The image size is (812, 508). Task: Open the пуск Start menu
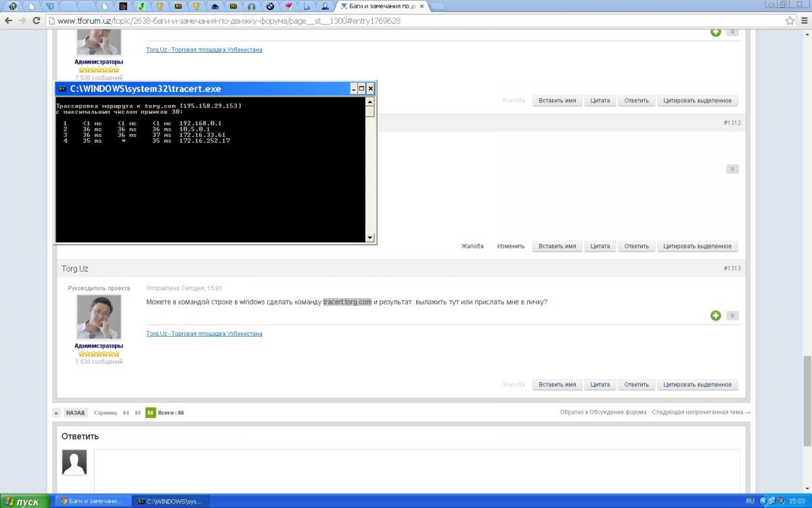(25, 501)
